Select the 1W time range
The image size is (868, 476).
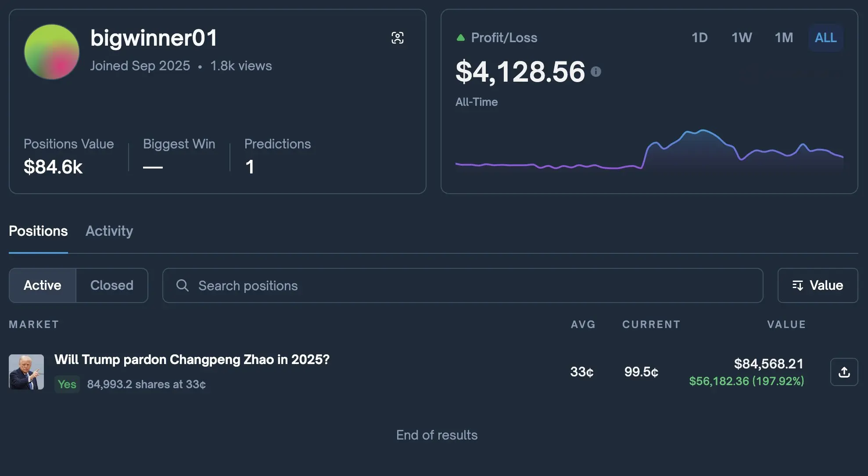coord(742,38)
